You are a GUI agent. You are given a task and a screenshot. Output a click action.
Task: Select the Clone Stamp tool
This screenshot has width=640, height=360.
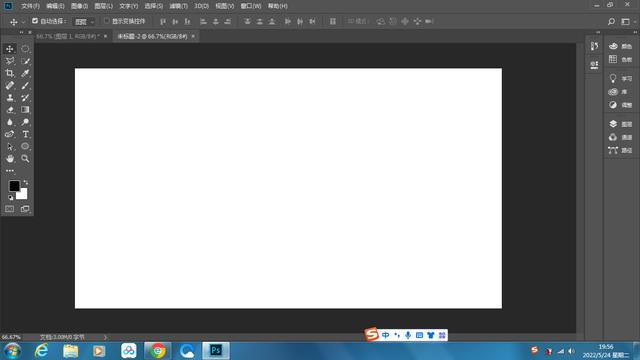(10, 98)
